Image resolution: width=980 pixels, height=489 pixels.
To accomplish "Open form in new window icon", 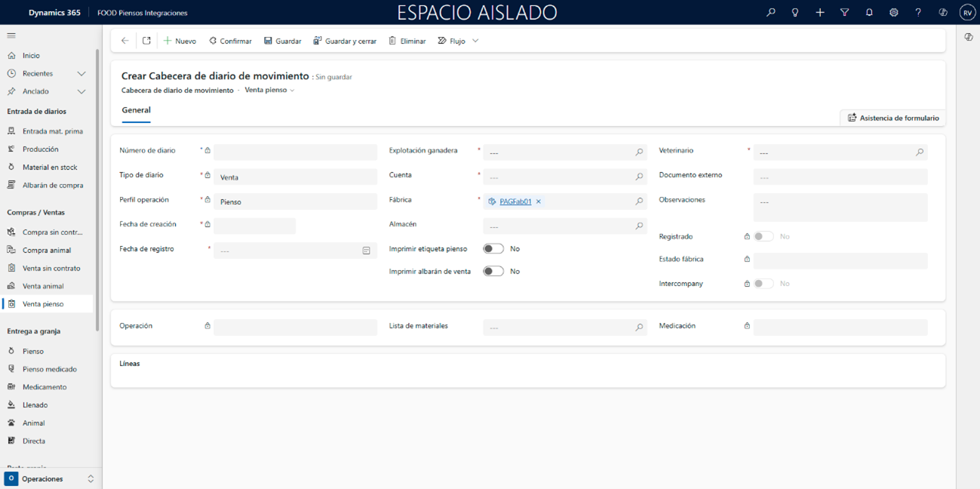I will 146,41.
